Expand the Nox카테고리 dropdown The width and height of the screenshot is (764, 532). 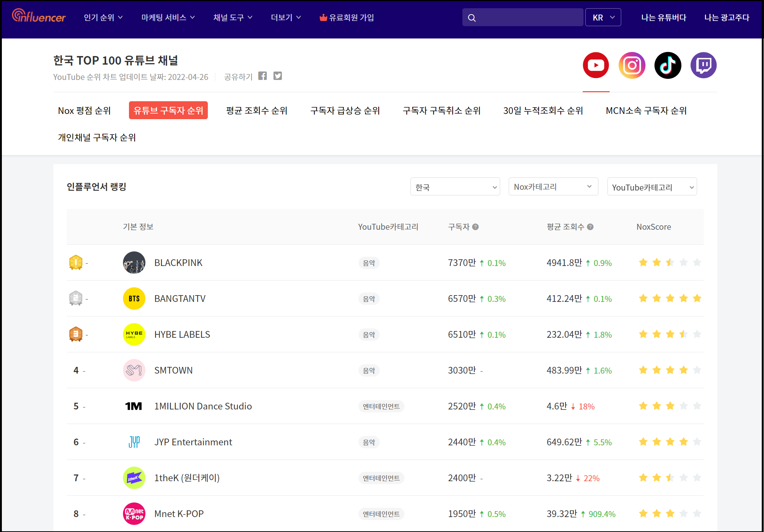553,187
